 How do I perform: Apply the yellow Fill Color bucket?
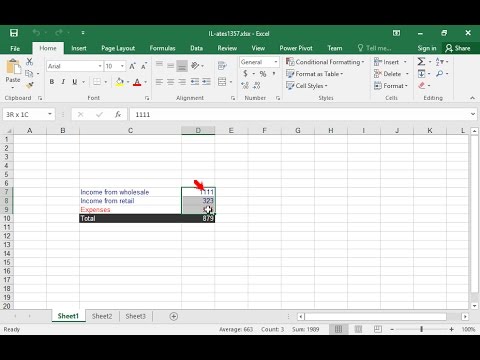click(x=120, y=82)
